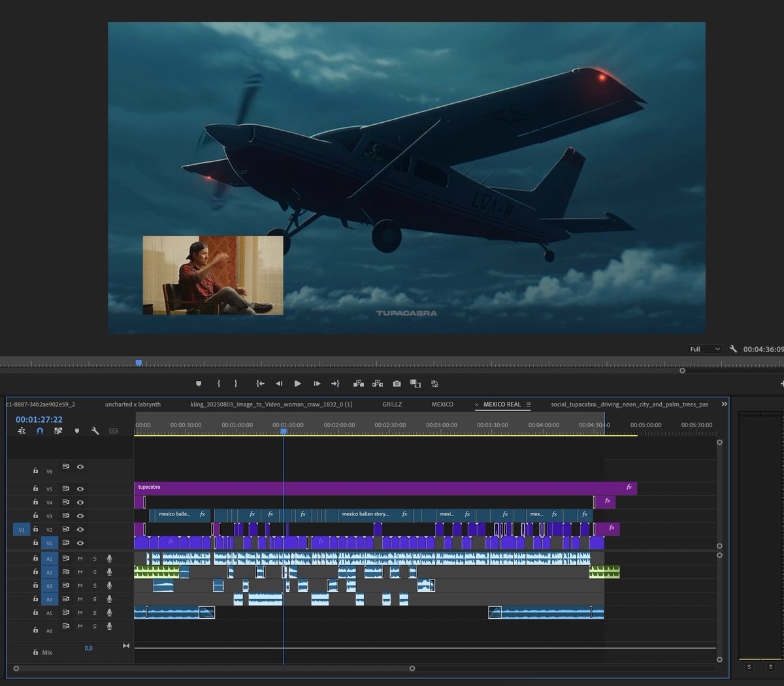Screen dimensions: 784x686
Task: Show overflow sequence tabs double chevron
Action: pos(724,404)
